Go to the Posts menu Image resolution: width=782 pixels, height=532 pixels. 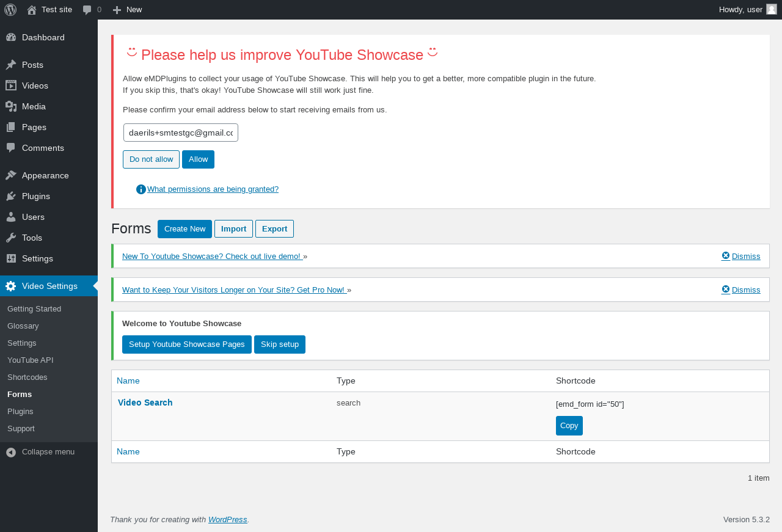click(49, 65)
